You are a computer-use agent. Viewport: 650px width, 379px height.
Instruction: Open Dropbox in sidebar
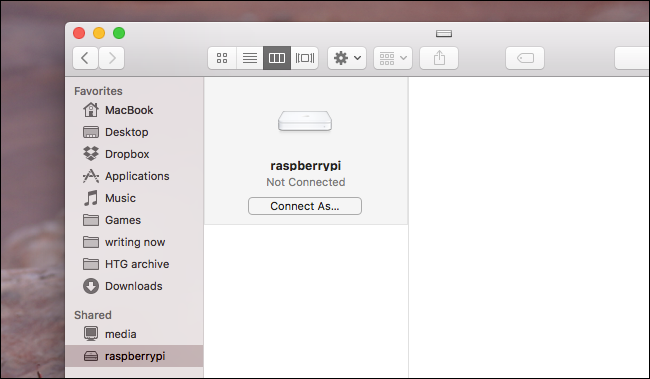pos(134,154)
